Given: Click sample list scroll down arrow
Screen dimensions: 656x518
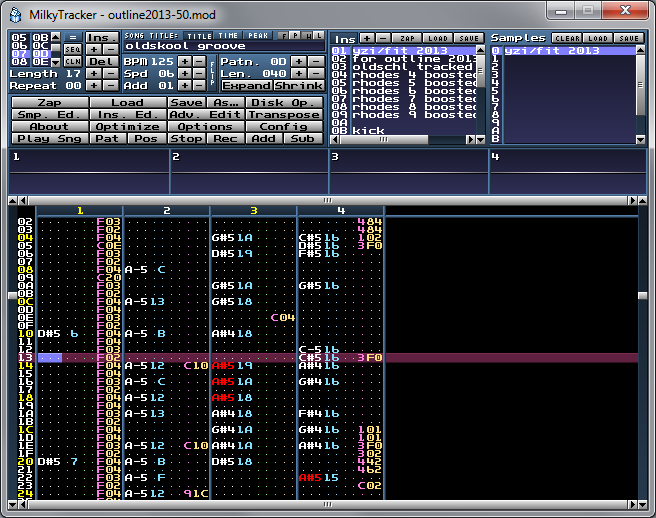Looking at the screenshot, I should tap(640, 139).
